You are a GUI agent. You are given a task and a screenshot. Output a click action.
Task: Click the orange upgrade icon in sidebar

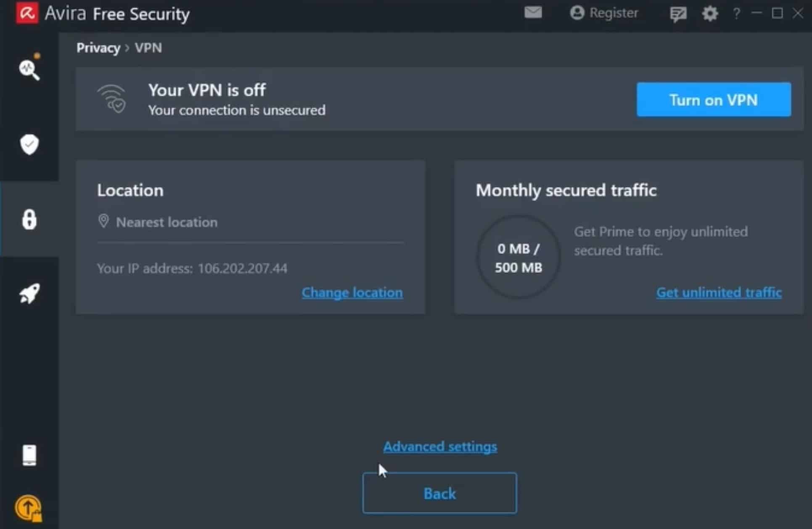[x=29, y=508]
